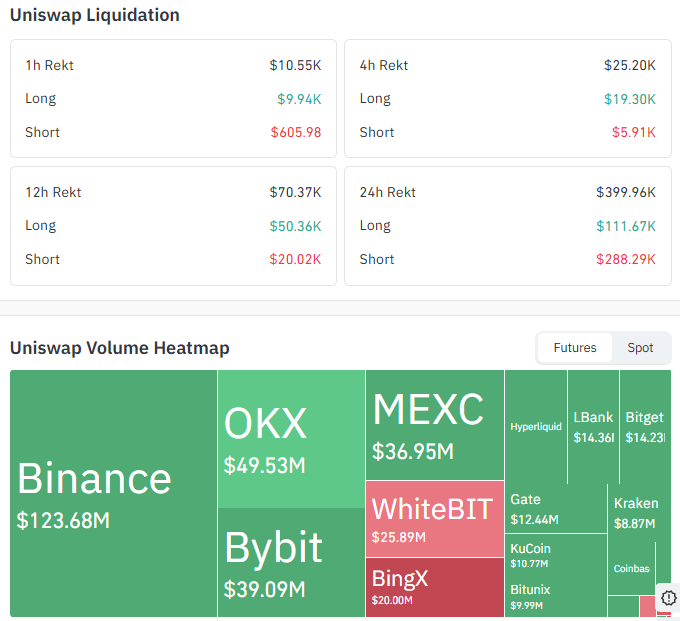The width and height of the screenshot is (680, 621).
Task: Select the Bitget heatmap tile
Action: pyautogui.click(x=645, y=427)
